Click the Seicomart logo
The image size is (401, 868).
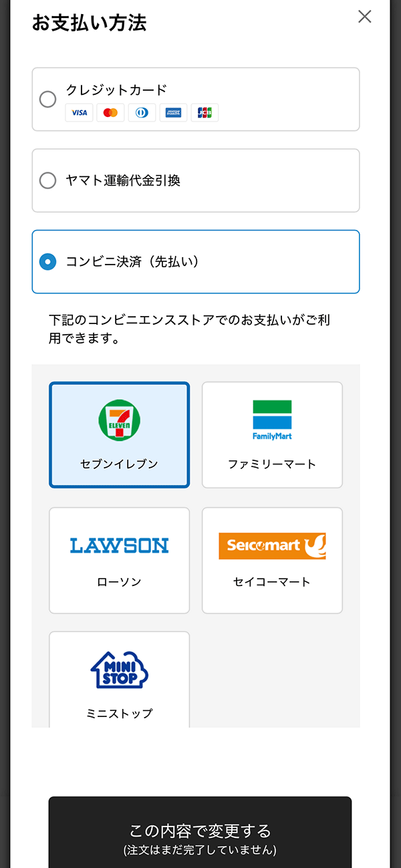pos(272,546)
